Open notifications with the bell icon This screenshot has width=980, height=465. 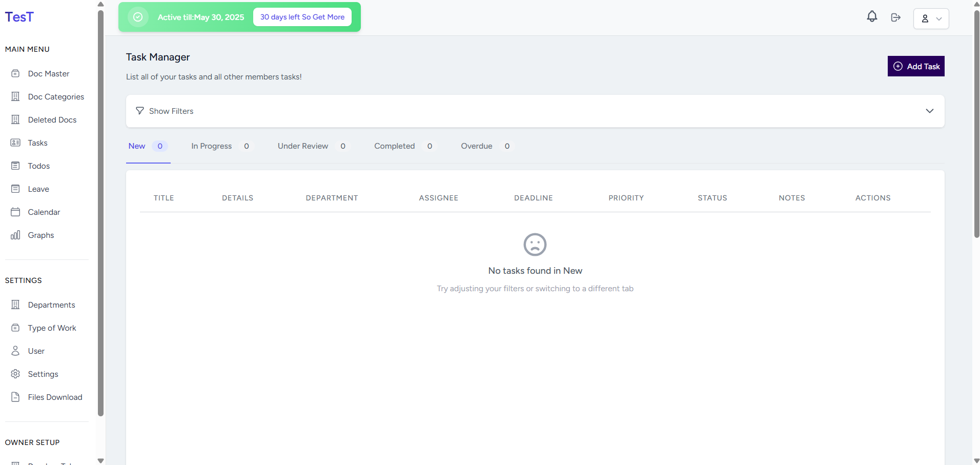872,17
